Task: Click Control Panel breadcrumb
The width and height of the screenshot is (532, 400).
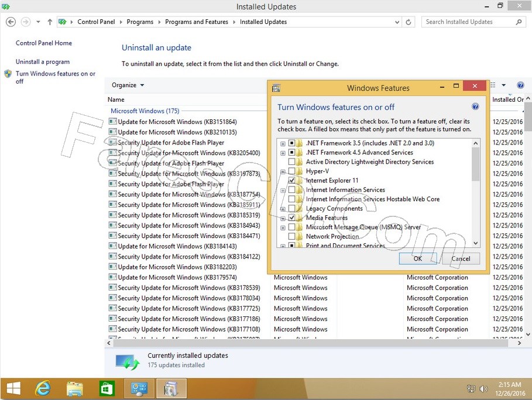Action: click(96, 22)
